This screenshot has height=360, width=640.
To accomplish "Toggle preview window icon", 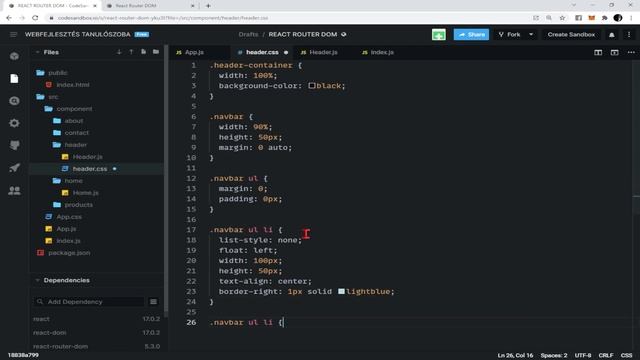I will tap(614, 52).
